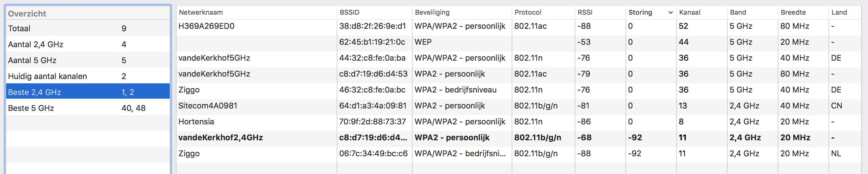Click the Protocol column header
The image size is (868, 174).
pyautogui.click(x=528, y=13)
